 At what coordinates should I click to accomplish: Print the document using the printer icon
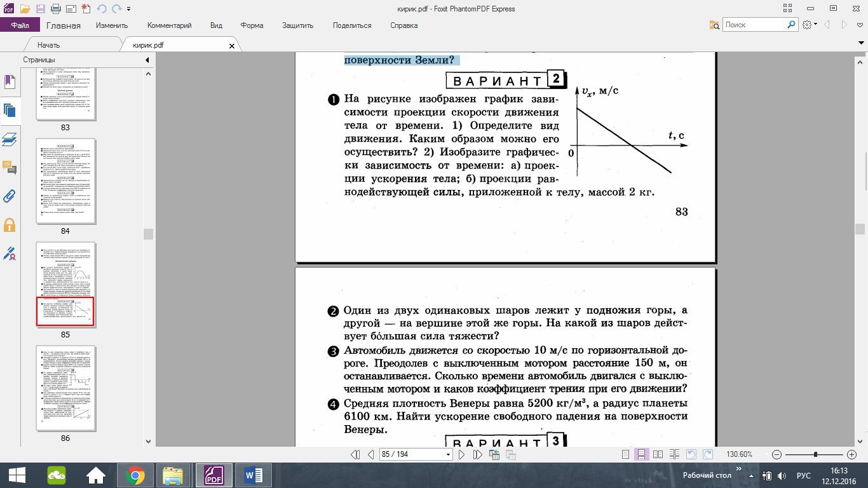coord(55,9)
